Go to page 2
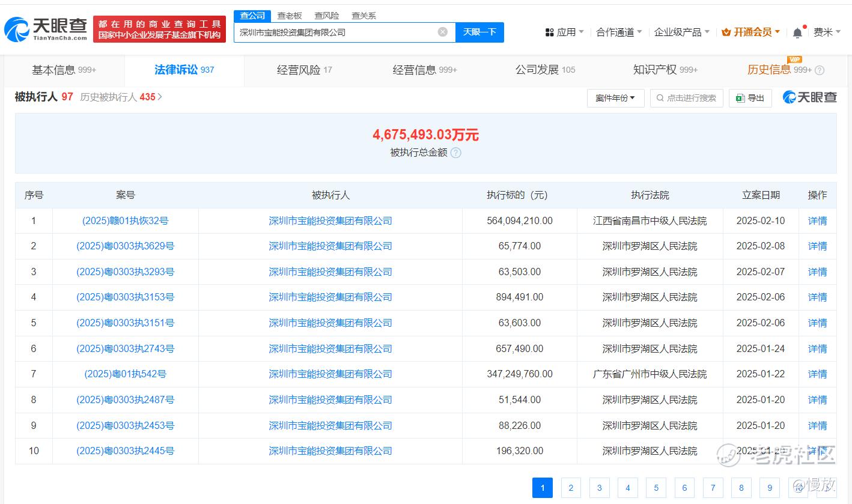Image resolution: width=852 pixels, height=504 pixels. 571,488
